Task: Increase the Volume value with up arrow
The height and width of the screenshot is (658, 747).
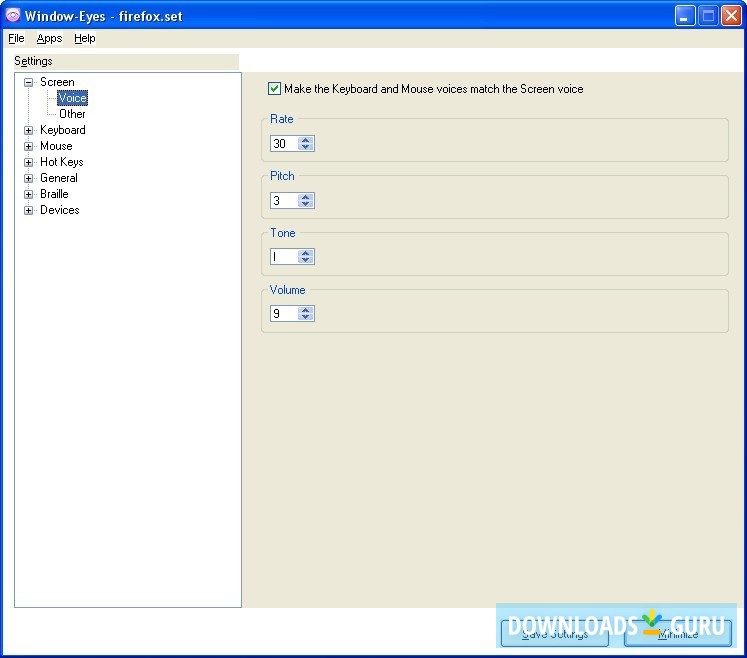Action: tap(306, 310)
